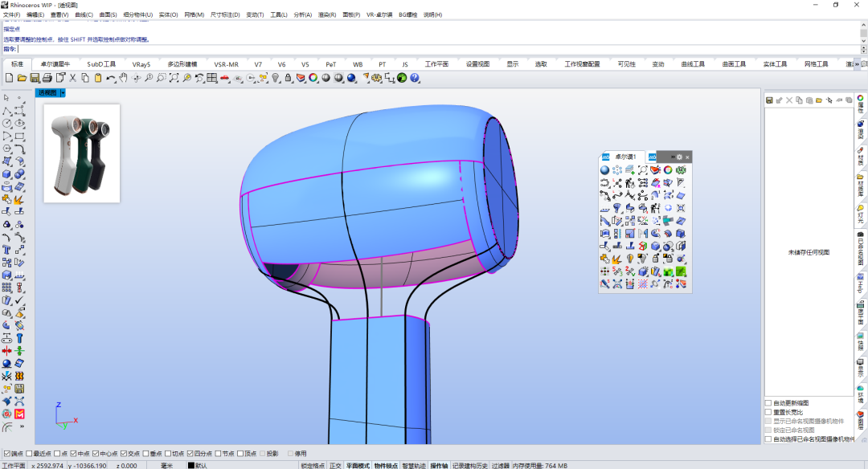Image resolution: width=868 pixels, height=469 pixels.
Task: Click the Polyline tool in the left sidebar
Action: tap(6, 111)
